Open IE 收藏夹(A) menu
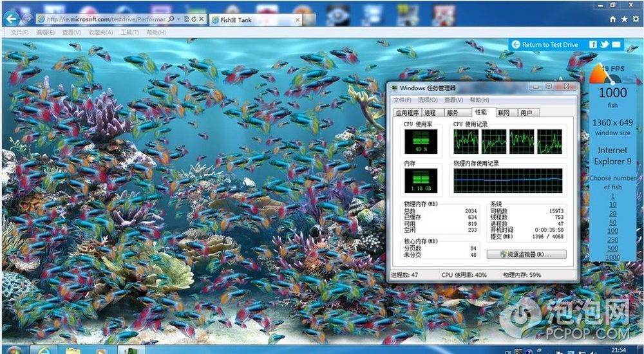This screenshot has width=644, height=354. (x=100, y=32)
